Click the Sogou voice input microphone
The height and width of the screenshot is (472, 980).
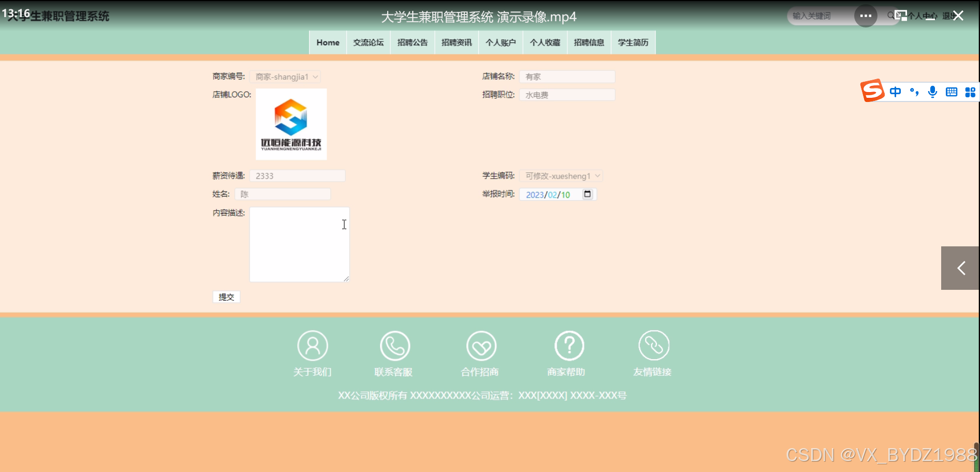932,92
